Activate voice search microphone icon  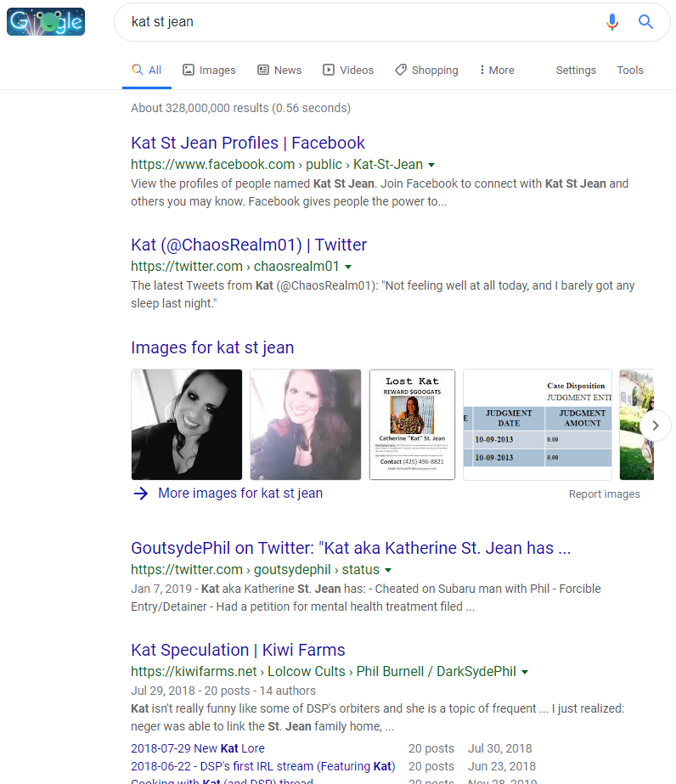point(611,22)
